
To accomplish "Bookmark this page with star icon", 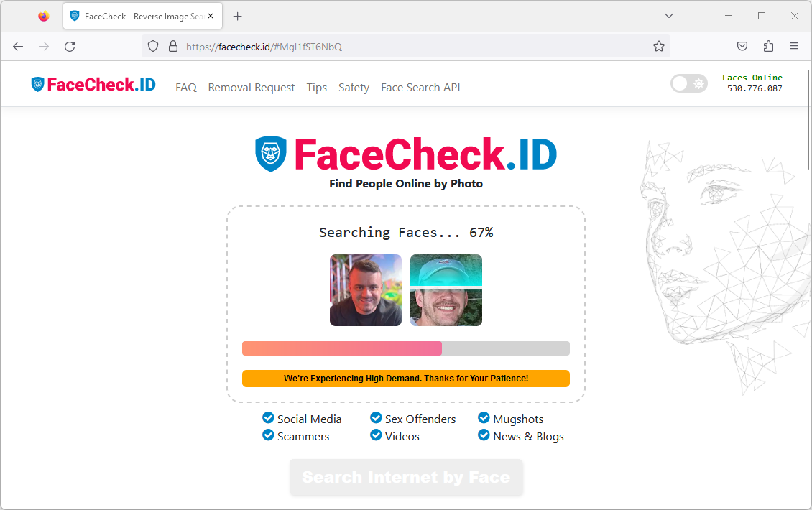I will [658, 47].
